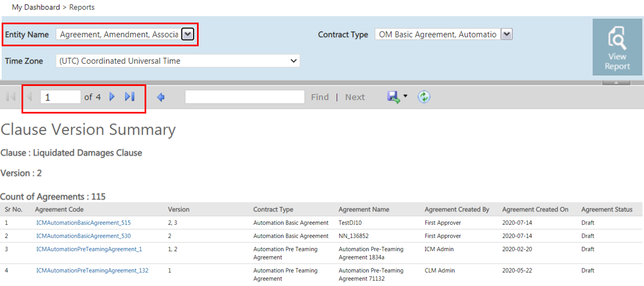This screenshot has height=286, width=644.
Task: Refresh the report with green icon
Action: (x=424, y=97)
